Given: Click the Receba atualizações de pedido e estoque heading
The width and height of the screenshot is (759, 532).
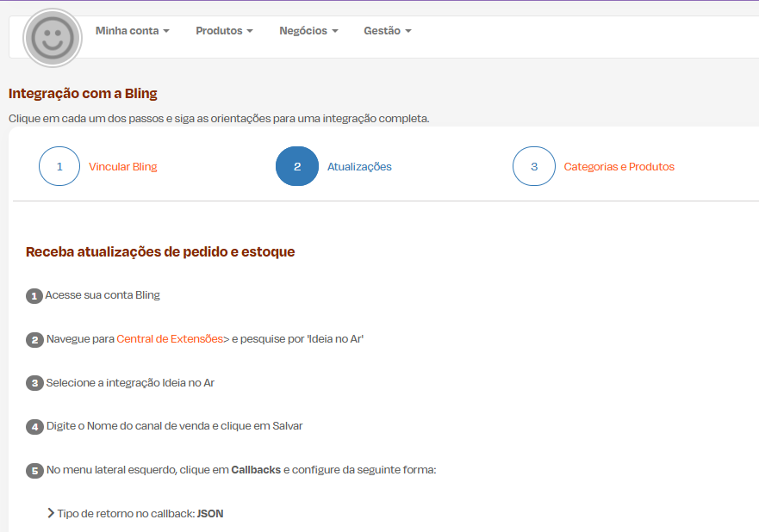Looking at the screenshot, I should tap(160, 252).
